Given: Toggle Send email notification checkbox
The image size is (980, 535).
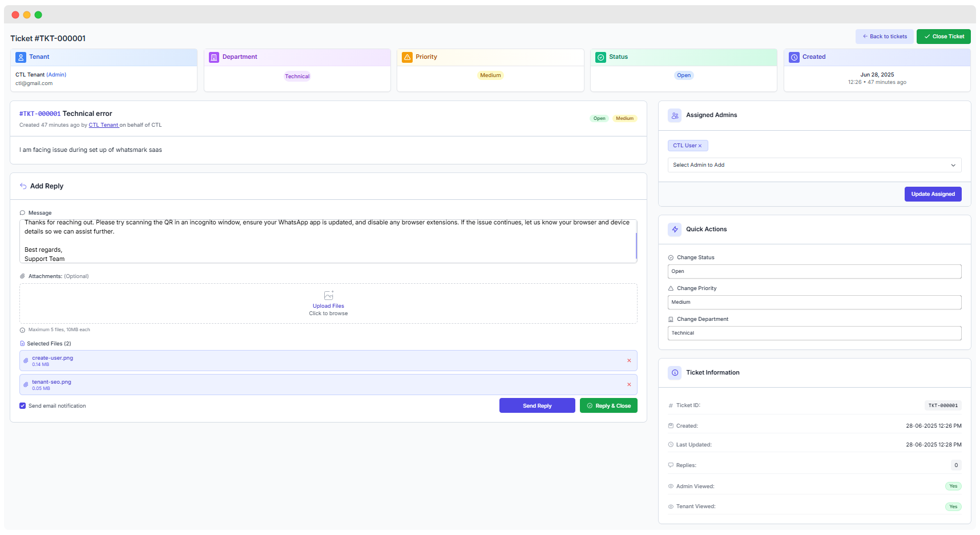Looking at the screenshot, I should 23,406.
